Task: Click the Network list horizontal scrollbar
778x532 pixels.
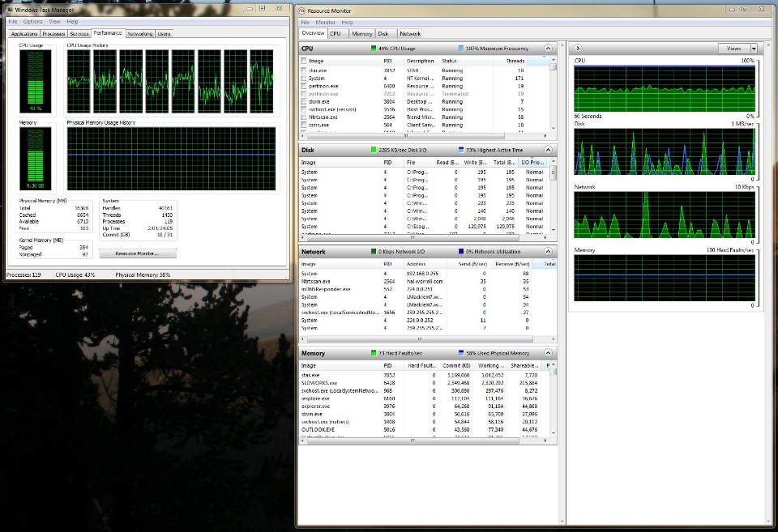Action: pyautogui.click(x=420, y=339)
